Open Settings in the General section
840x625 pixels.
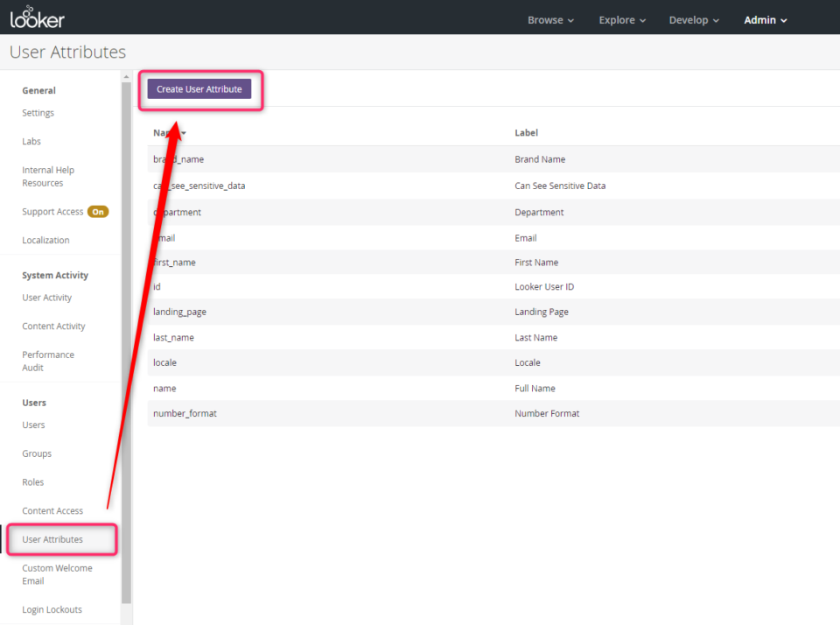pos(38,112)
